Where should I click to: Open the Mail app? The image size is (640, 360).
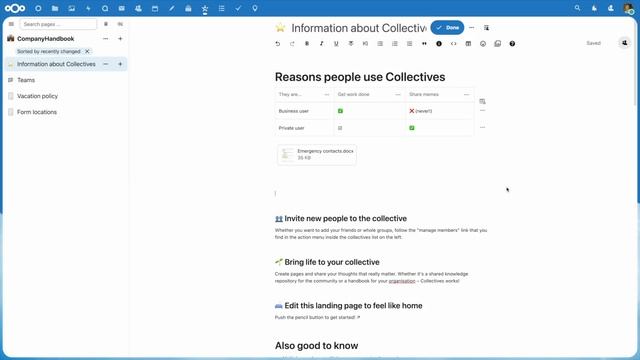click(x=122, y=8)
